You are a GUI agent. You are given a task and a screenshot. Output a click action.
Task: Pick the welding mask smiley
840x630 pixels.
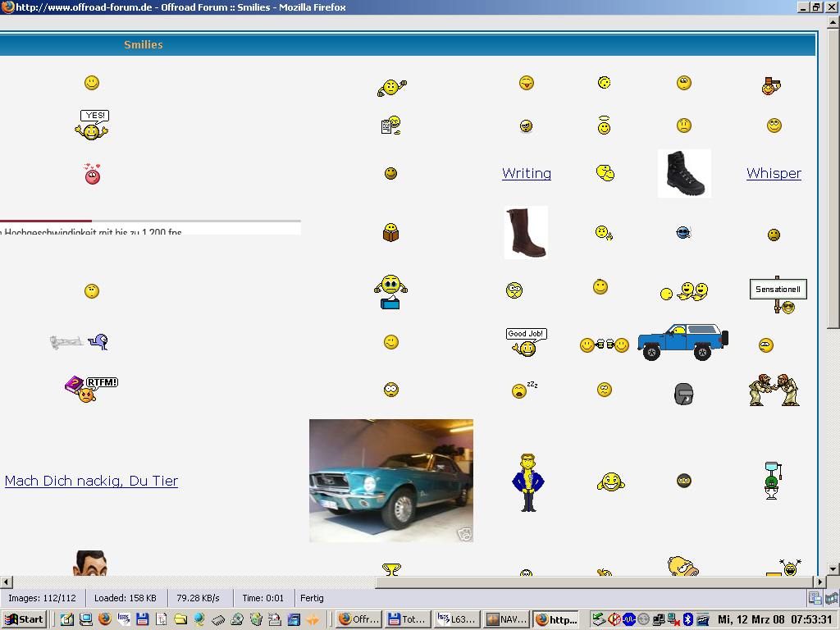tap(683, 394)
